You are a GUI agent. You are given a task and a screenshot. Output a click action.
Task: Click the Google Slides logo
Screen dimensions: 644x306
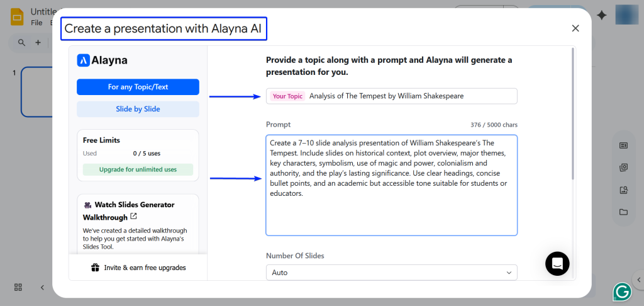(17, 17)
